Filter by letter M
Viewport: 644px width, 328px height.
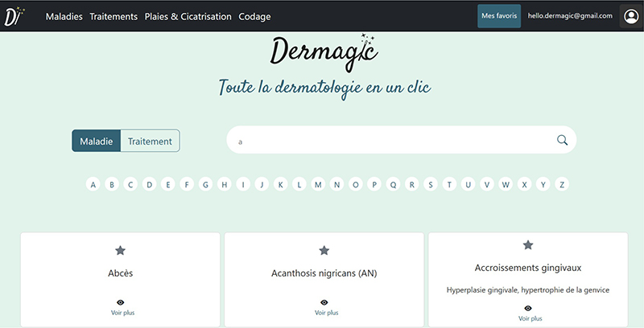[x=318, y=185]
